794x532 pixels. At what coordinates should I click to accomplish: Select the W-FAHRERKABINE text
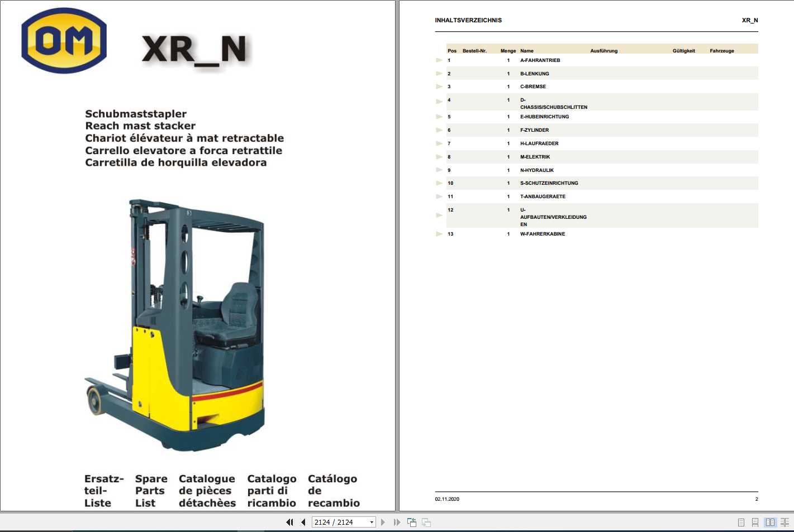pos(543,234)
